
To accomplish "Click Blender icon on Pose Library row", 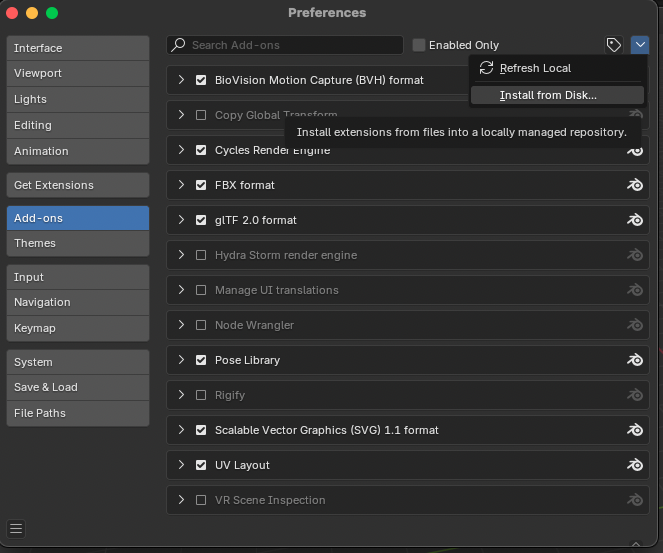I will 634,360.
